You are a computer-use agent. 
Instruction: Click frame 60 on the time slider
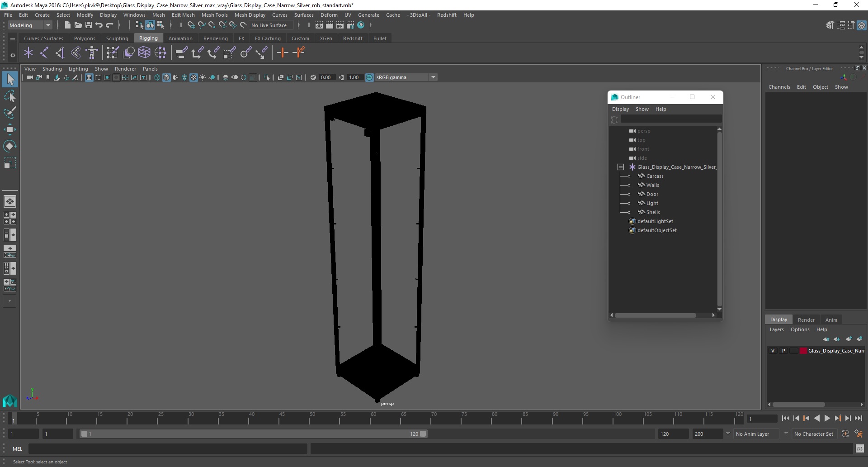373,419
